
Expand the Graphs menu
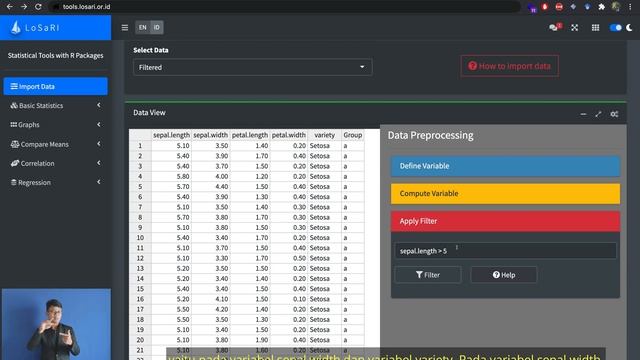click(56, 124)
